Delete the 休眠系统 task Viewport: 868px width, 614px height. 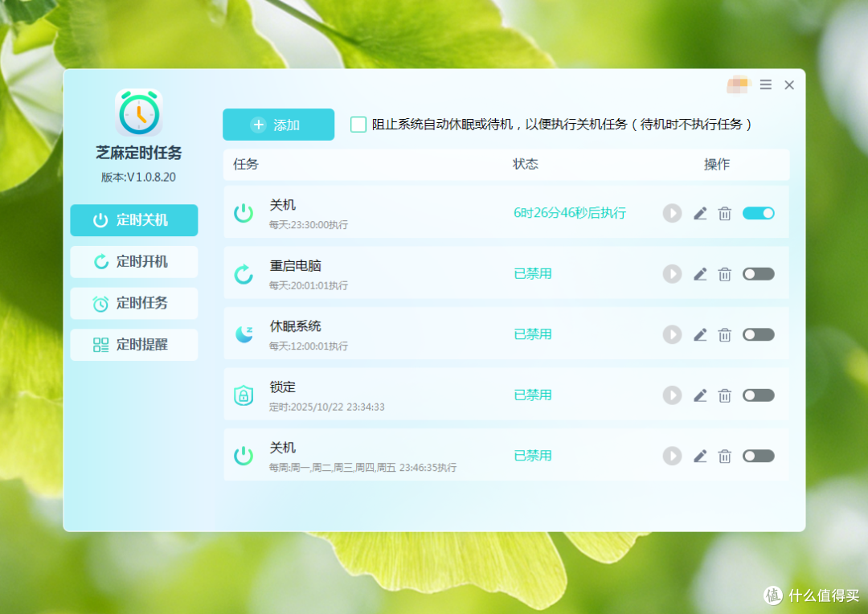725,334
